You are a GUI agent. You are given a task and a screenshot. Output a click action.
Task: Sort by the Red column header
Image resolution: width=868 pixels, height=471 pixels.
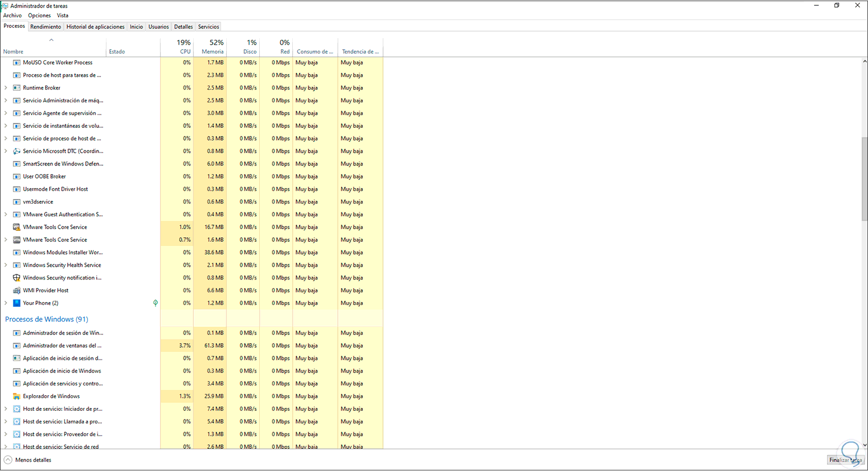[276, 47]
